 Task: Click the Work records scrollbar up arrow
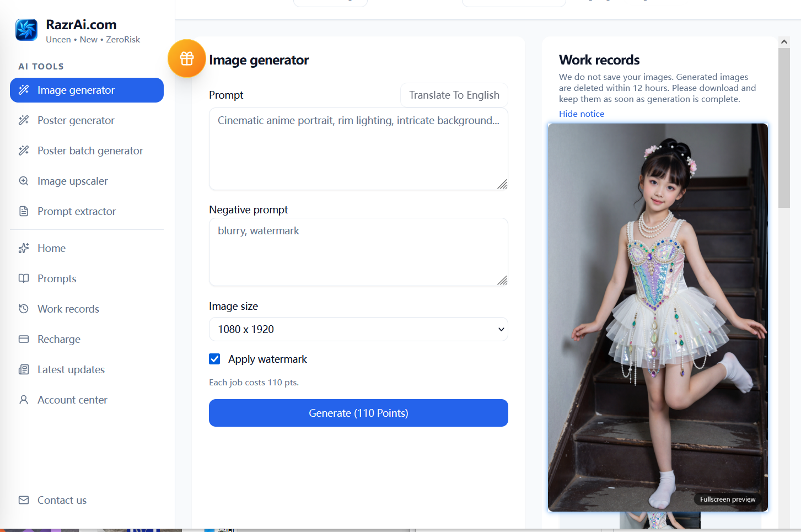coord(784,42)
